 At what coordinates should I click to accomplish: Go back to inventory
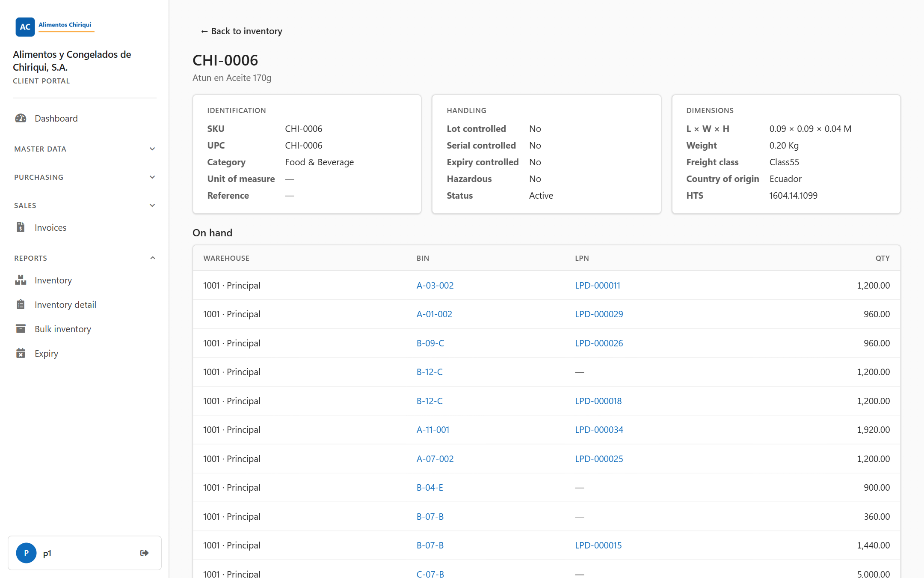[241, 31]
